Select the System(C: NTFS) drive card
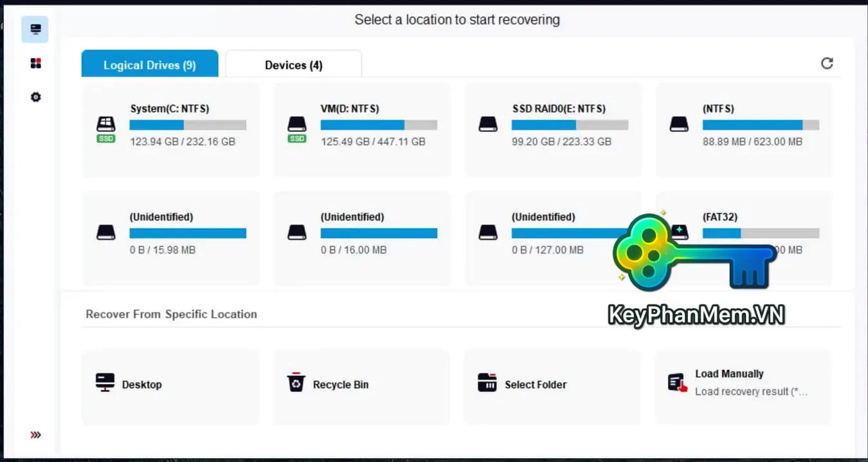868x462 pixels. (170, 129)
